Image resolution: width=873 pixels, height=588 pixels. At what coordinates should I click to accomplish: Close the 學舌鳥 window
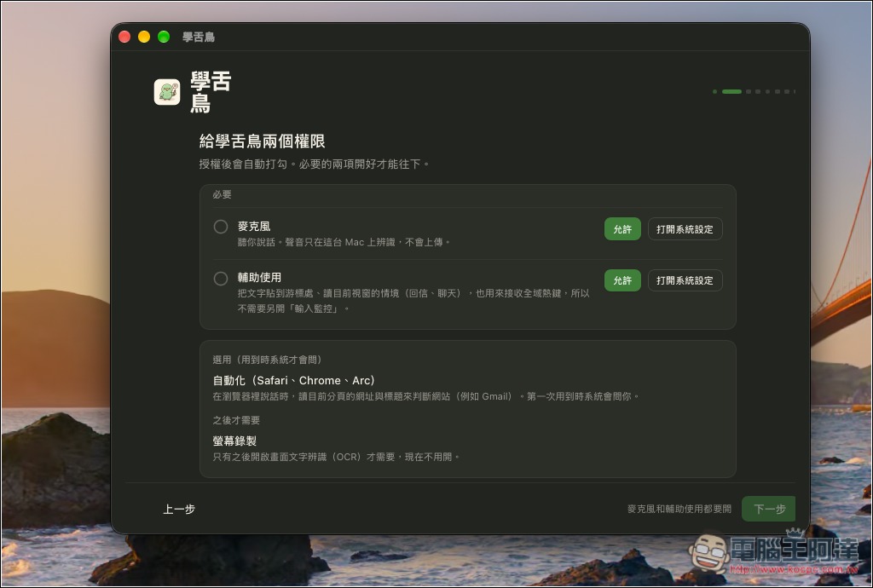coord(124,37)
